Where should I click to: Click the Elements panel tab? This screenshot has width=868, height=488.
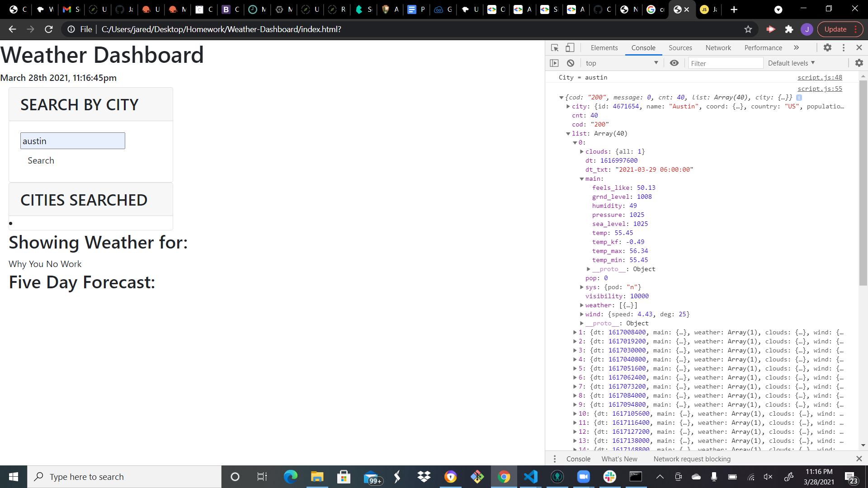(x=604, y=47)
